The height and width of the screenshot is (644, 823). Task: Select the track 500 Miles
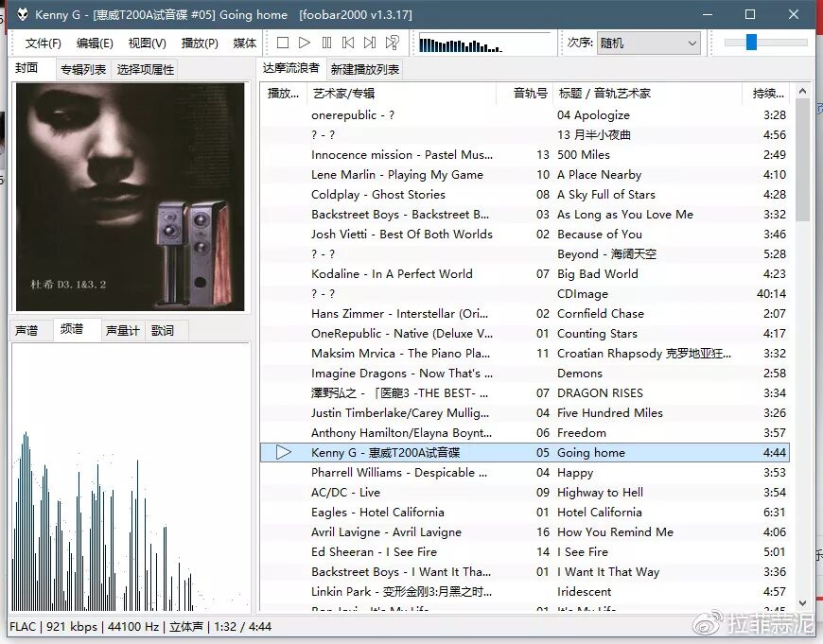525,155
